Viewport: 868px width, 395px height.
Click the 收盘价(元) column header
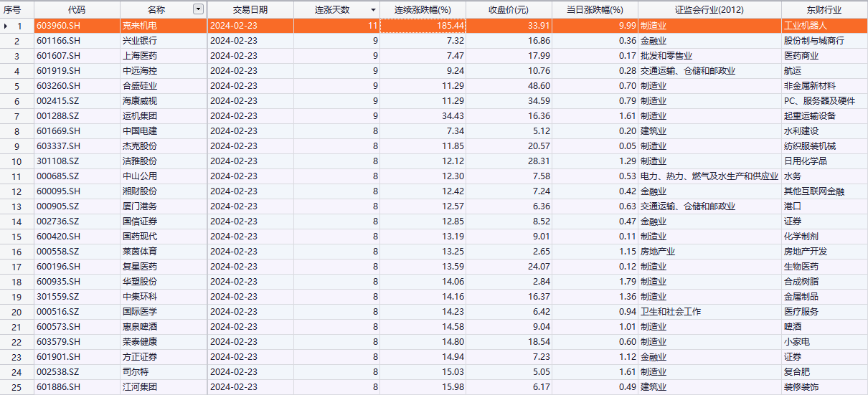click(508, 10)
